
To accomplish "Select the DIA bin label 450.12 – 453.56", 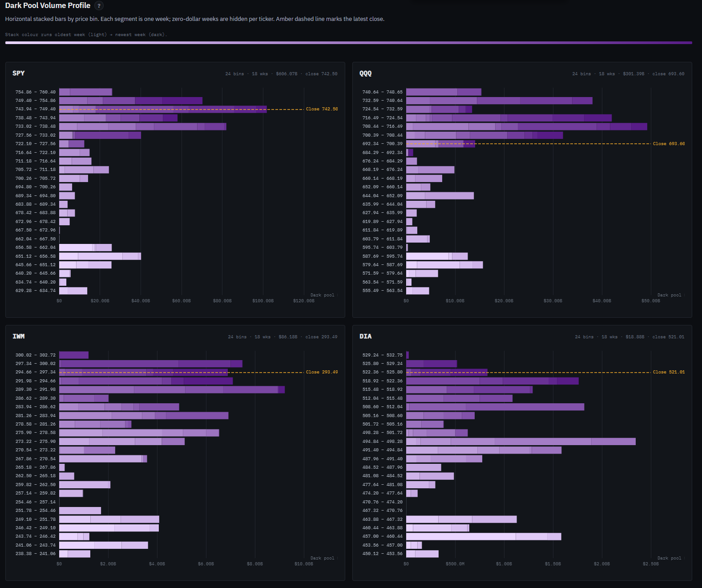I will (x=383, y=554).
